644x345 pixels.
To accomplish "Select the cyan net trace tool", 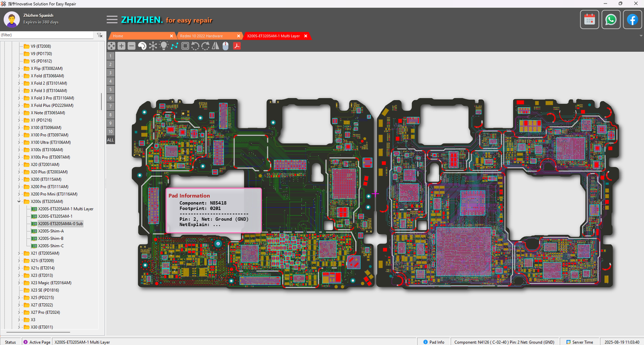I will [174, 46].
